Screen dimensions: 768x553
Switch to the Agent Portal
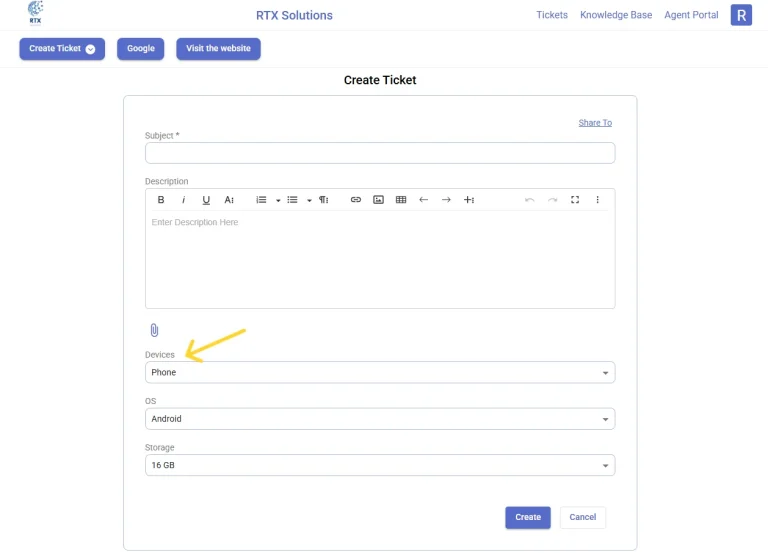pyautogui.click(x=691, y=15)
